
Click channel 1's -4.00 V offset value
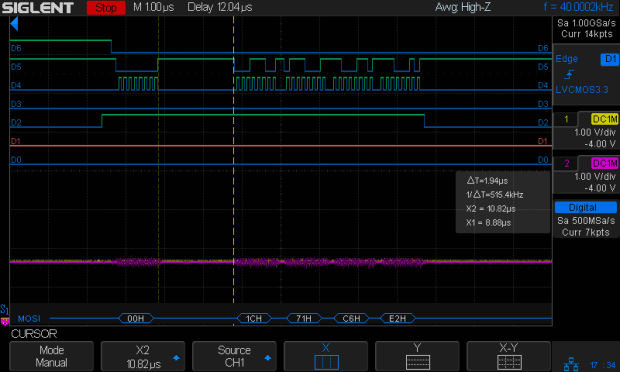tap(600, 144)
